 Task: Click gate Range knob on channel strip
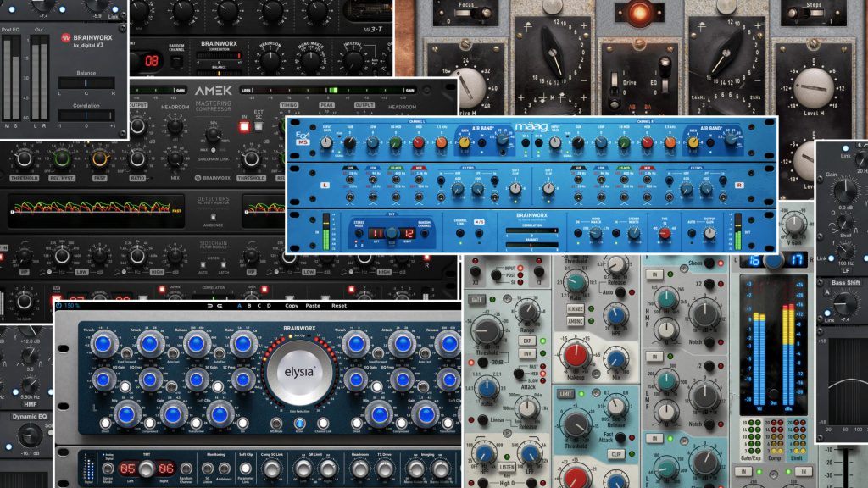coord(527,312)
